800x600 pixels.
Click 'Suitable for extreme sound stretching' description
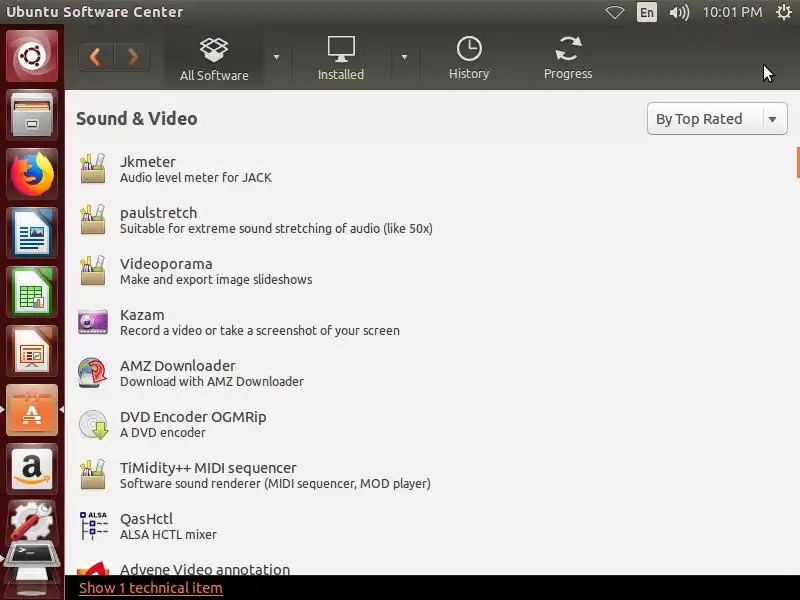pos(276,229)
